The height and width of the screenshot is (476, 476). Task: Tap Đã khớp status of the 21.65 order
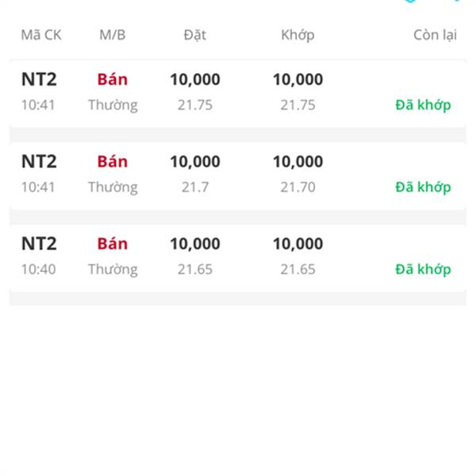[423, 269]
